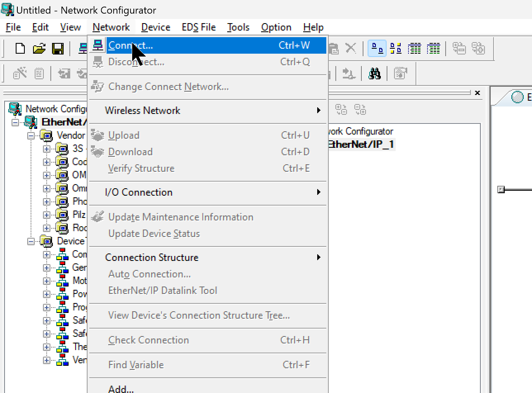Toggle the Large Icons view button
The height and width of the screenshot is (393, 532).
point(377,49)
